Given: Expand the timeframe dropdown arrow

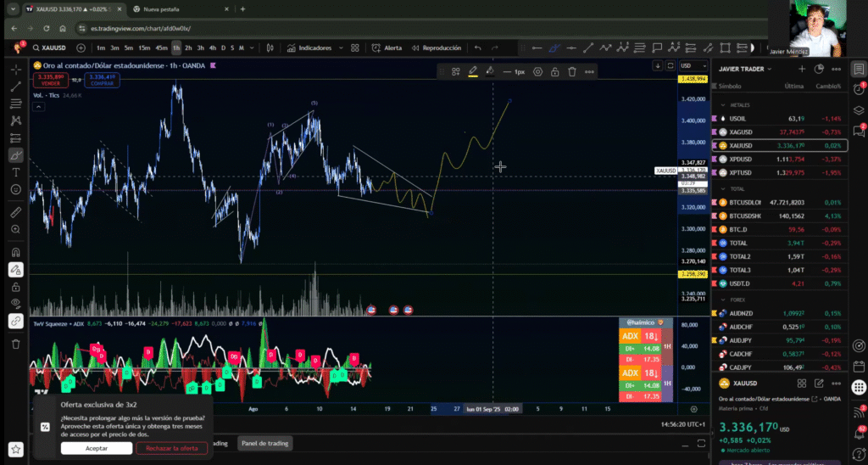Looking at the screenshot, I should tap(252, 48).
